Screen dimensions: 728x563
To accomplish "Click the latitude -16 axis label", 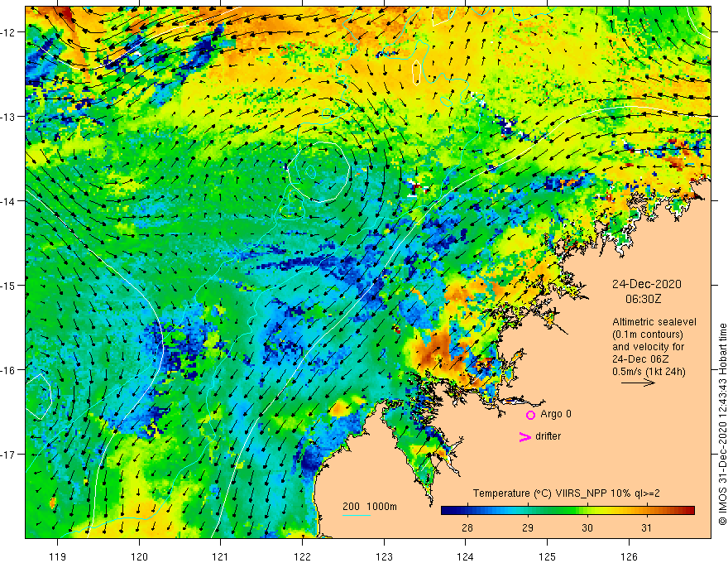I will pos(9,370).
